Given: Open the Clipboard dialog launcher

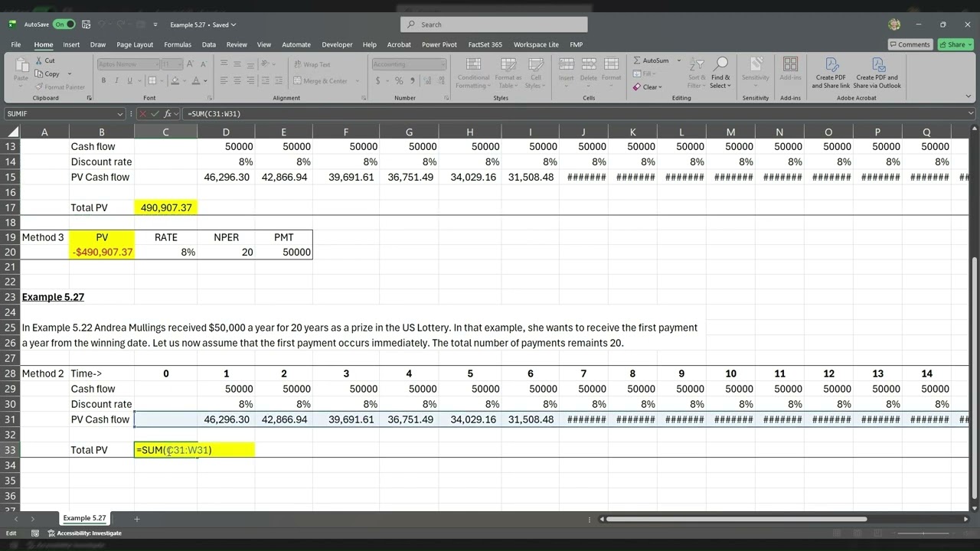Looking at the screenshot, I should (x=89, y=98).
